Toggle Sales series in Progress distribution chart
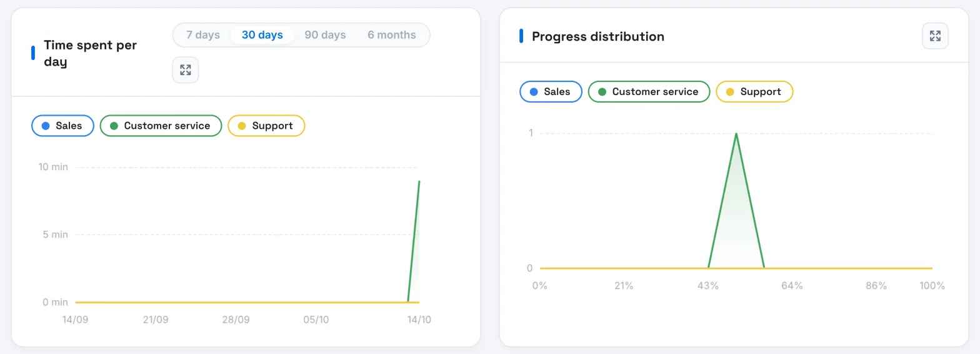980x354 pixels. 551,91
